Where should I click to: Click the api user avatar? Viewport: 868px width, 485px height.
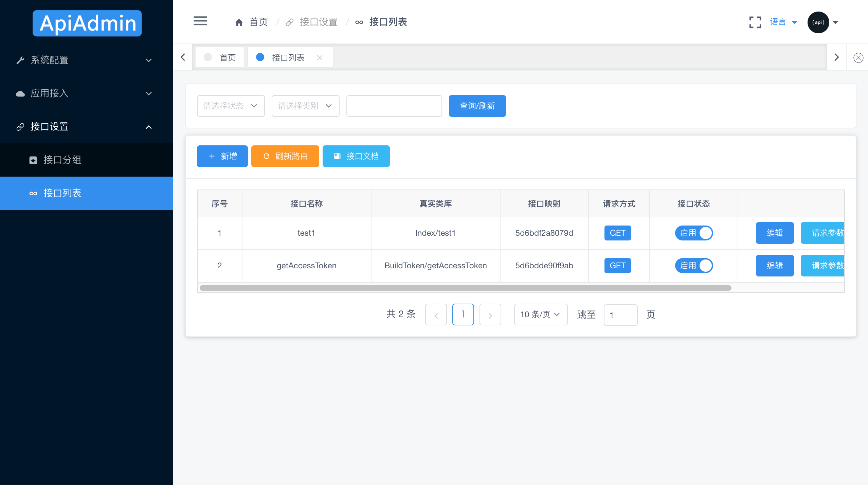click(818, 22)
